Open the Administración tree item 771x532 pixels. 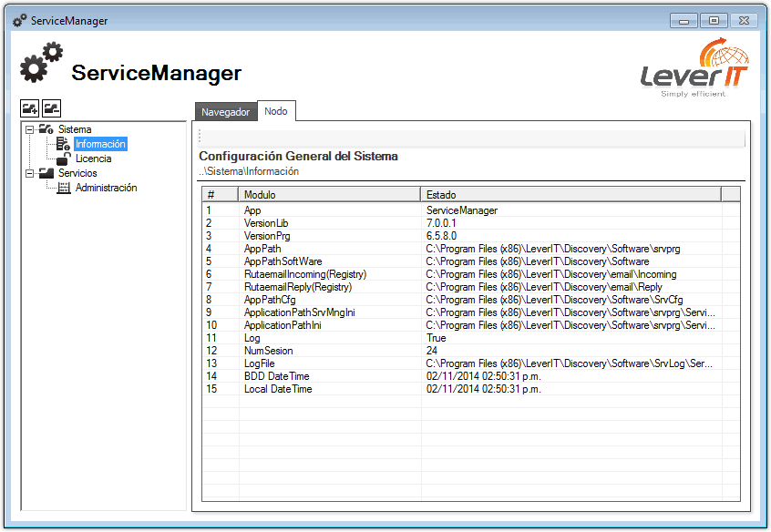click(x=107, y=188)
